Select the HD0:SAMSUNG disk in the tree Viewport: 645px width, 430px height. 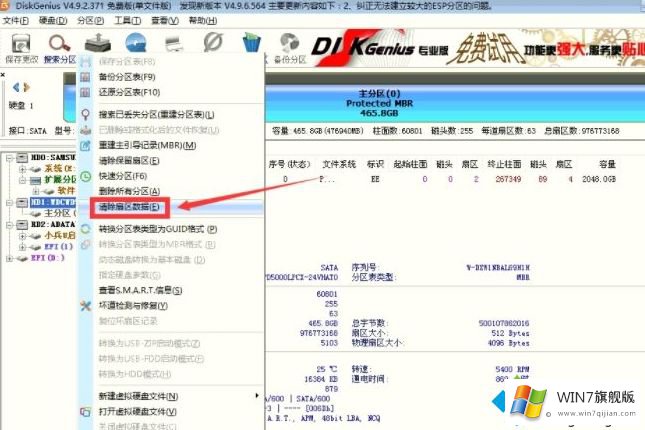tap(53, 158)
